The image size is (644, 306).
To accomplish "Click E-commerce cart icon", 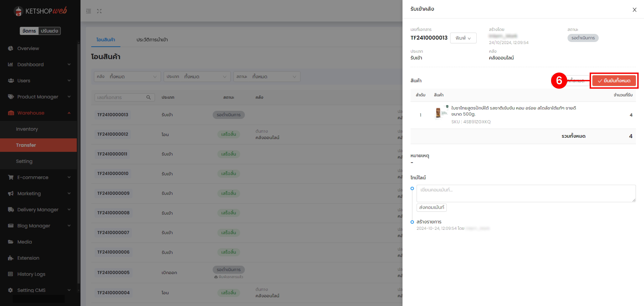I will 11,177.
